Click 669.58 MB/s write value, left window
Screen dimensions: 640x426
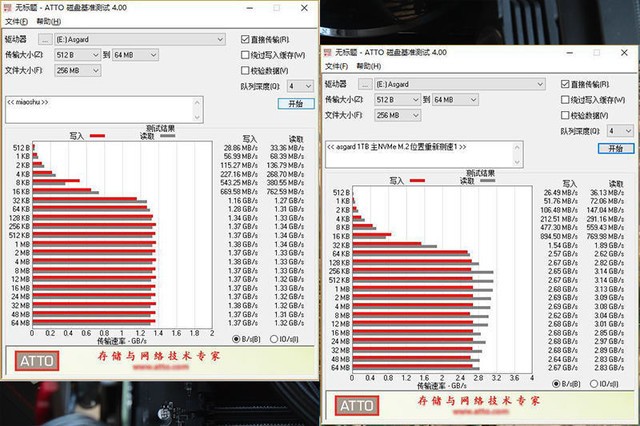click(x=239, y=191)
